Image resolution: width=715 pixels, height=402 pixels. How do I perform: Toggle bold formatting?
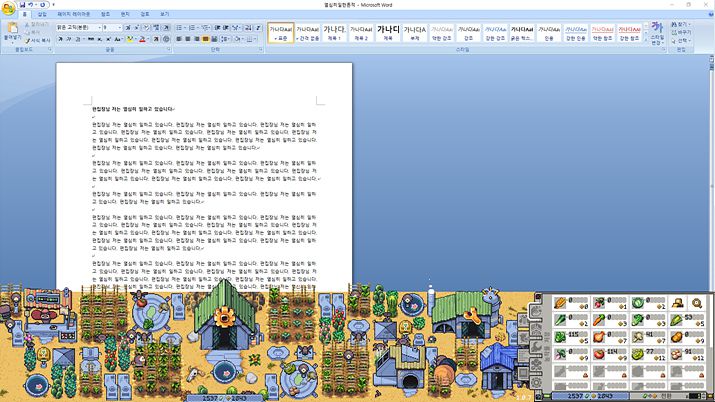[x=60, y=39]
